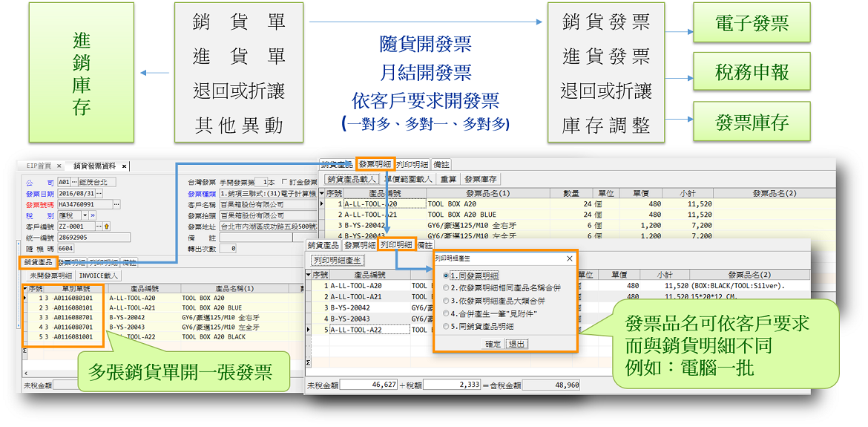Open the 發票種類 combo box
The image size is (868, 427).
[267, 193]
